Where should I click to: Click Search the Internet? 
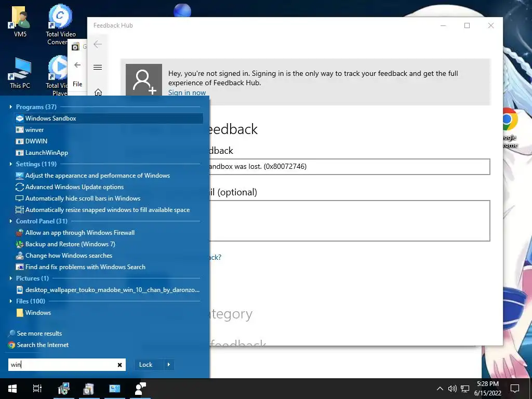[x=38, y=345]
